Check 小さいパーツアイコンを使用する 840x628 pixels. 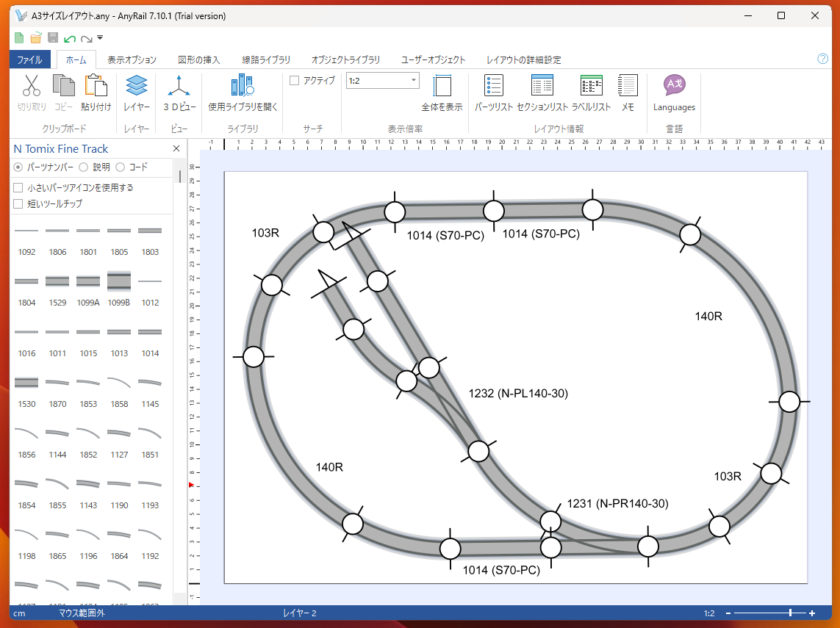coord(18,187)
